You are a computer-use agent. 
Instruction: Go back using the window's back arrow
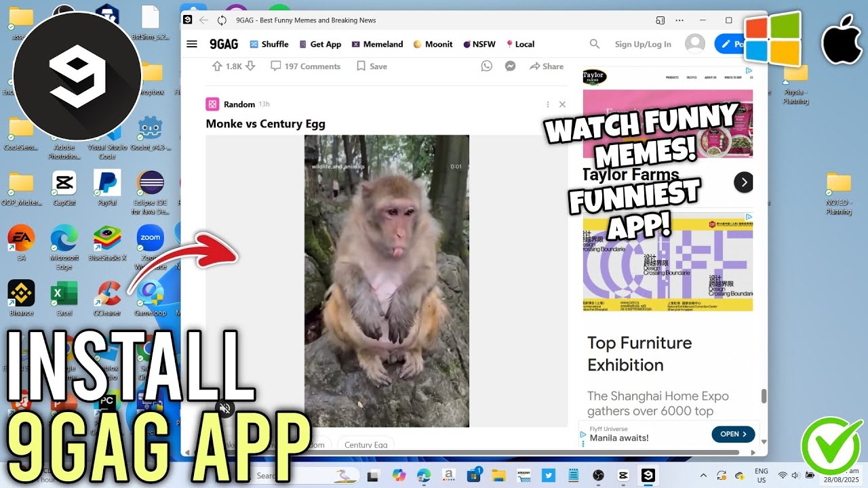point(203,20)
